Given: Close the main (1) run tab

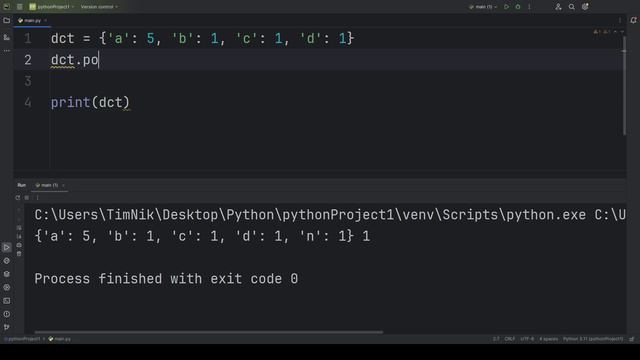Looking at the screenshot, I should point(63,185).
